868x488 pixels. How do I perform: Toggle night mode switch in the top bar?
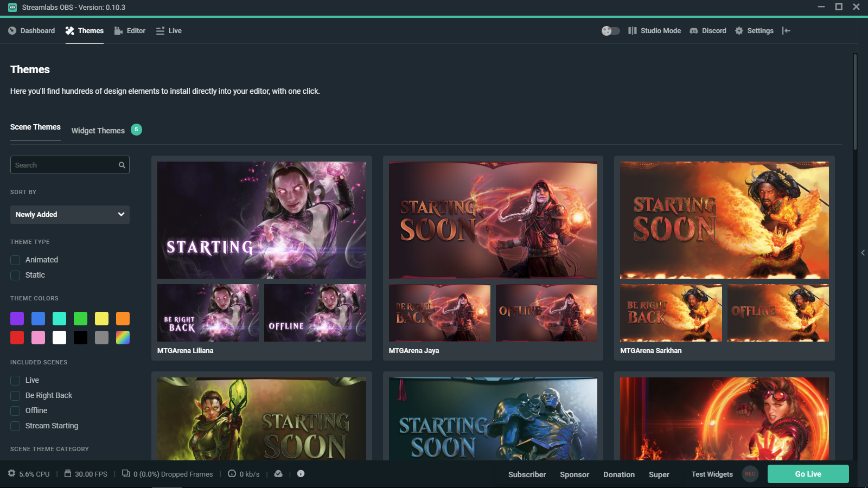pos(610,31)
